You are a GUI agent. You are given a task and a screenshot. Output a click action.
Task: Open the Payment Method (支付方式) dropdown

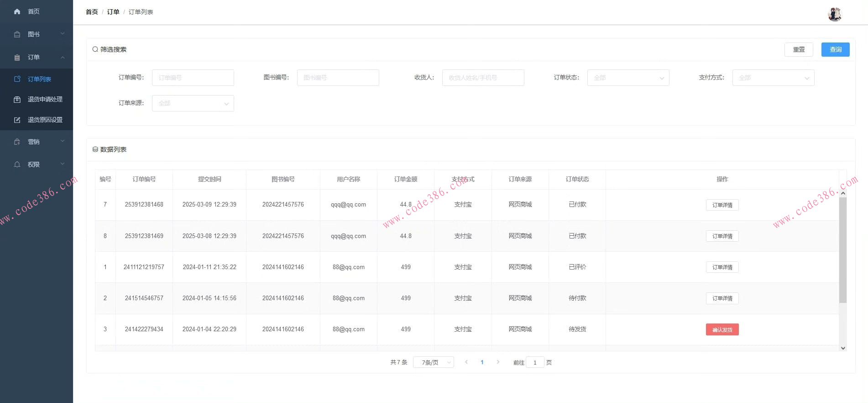coord(773,78)
